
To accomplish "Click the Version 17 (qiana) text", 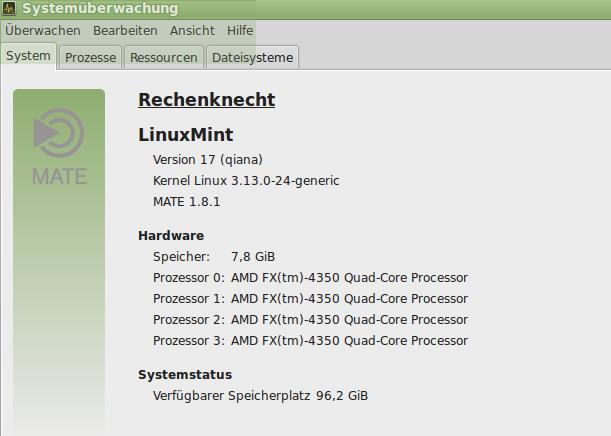I will [208, 160].
